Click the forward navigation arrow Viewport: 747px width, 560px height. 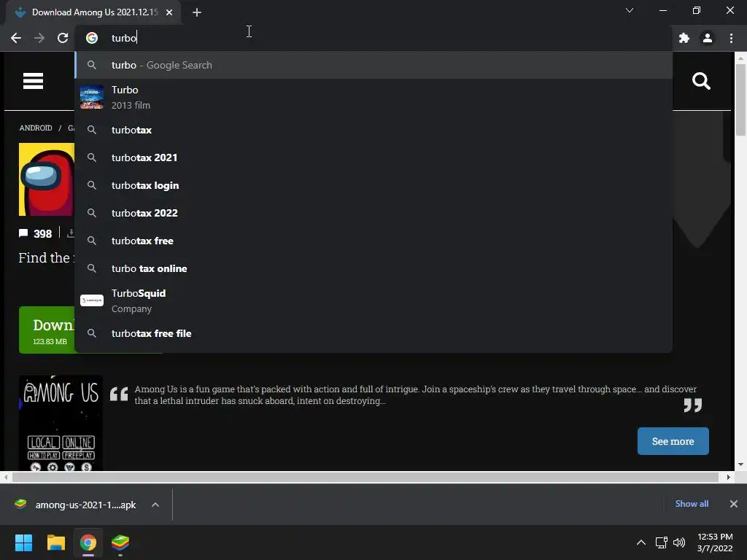click(x=39, y=38)
